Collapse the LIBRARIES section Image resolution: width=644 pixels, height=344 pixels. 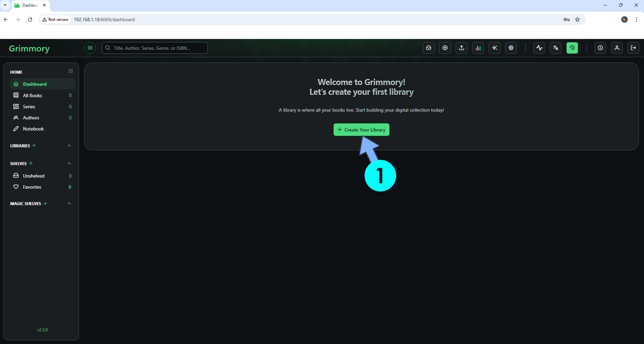click(69, 145)
